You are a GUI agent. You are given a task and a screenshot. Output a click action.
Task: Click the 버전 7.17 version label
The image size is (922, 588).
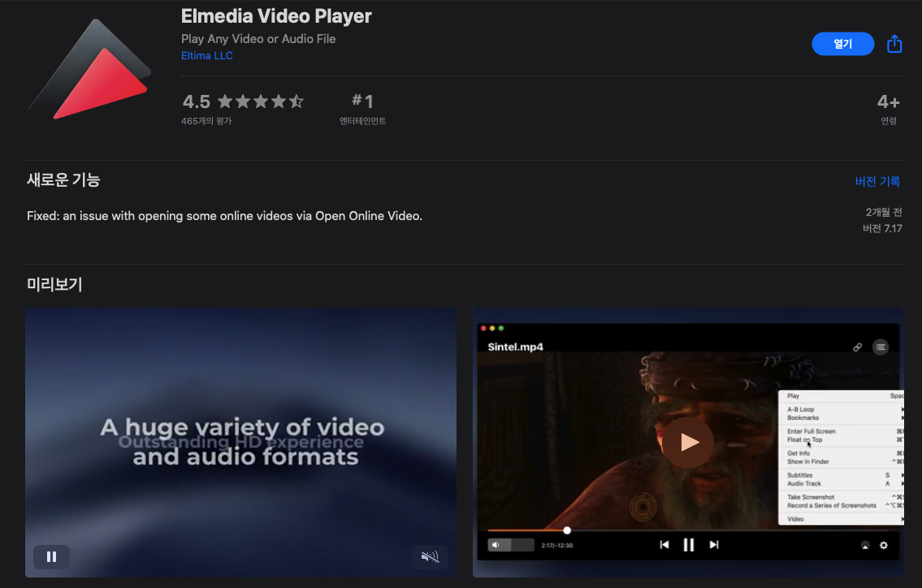pyautogui.click(x=882, y=229)
